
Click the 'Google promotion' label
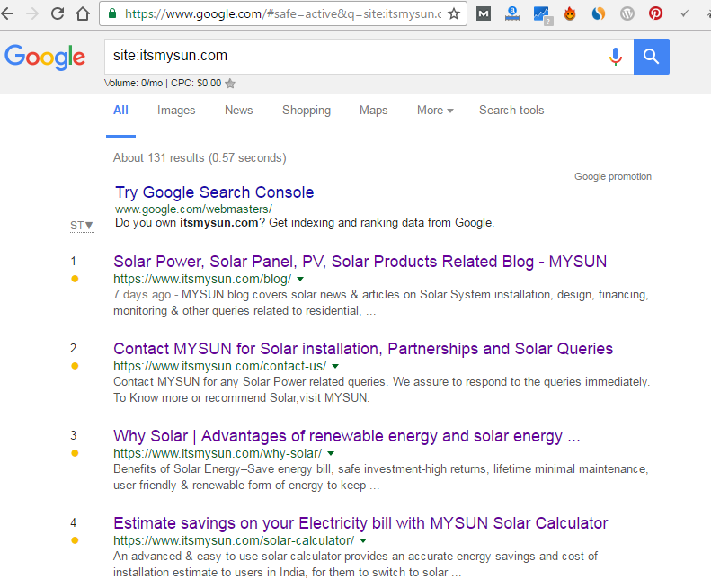[613, 176]
